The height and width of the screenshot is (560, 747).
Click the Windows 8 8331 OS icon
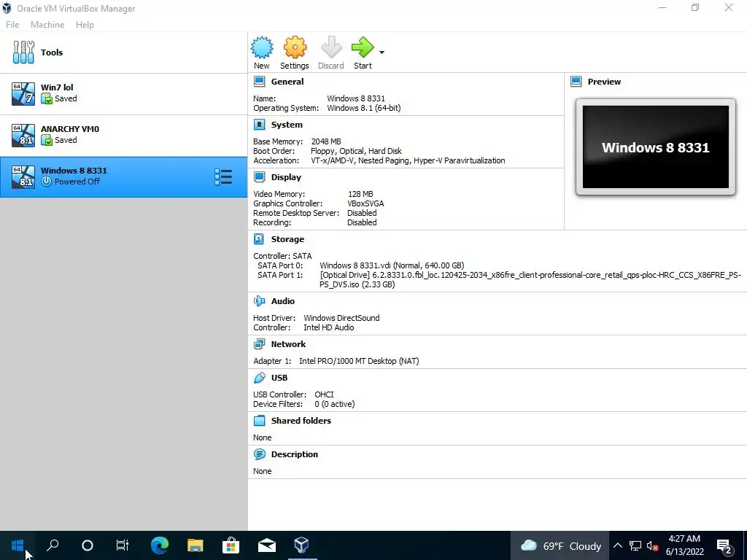tap(23, 176)
